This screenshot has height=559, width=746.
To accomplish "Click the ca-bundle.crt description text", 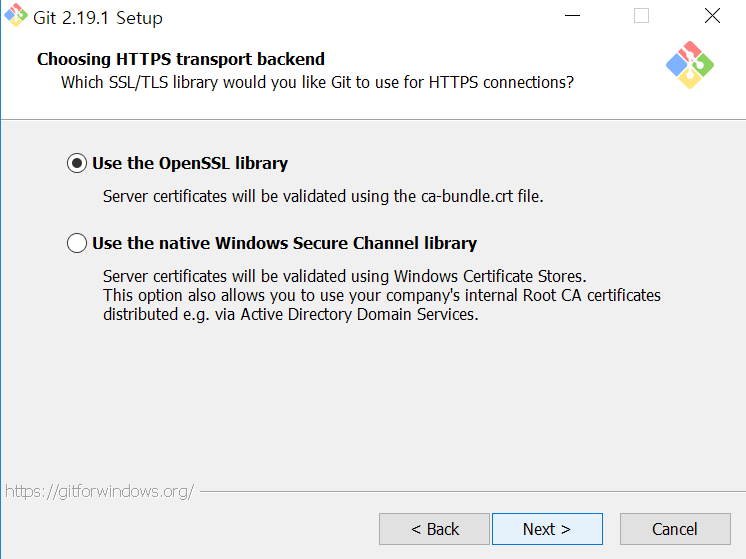I will 323,196.
